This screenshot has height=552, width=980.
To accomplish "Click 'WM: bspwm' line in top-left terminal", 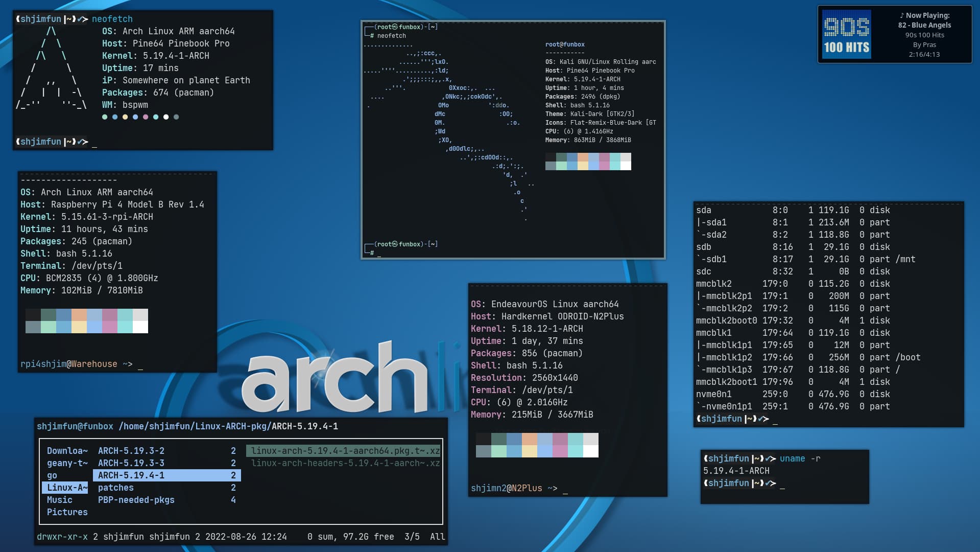I will (125, 105).
